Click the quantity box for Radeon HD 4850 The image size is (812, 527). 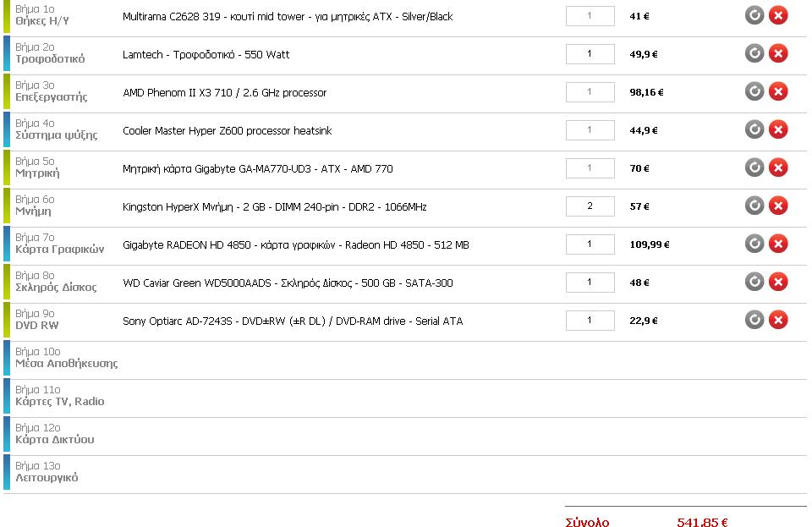590,244
